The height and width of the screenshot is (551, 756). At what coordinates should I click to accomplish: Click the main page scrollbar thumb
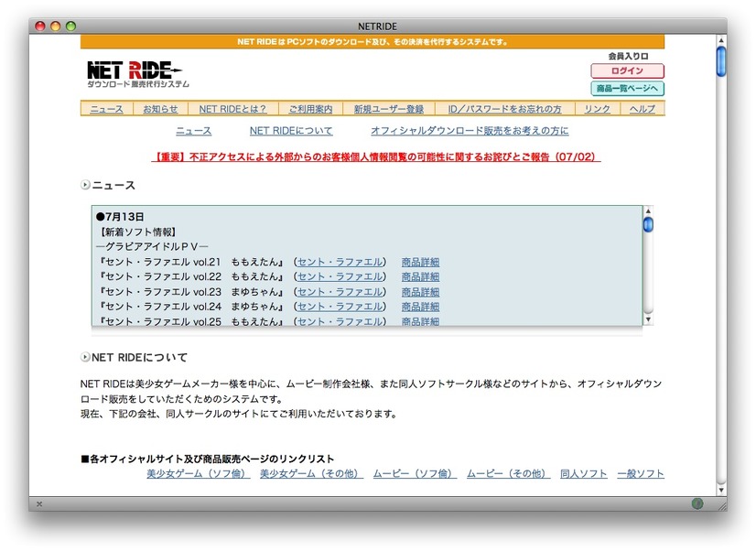pyautogui.click(x=721, y=61)
